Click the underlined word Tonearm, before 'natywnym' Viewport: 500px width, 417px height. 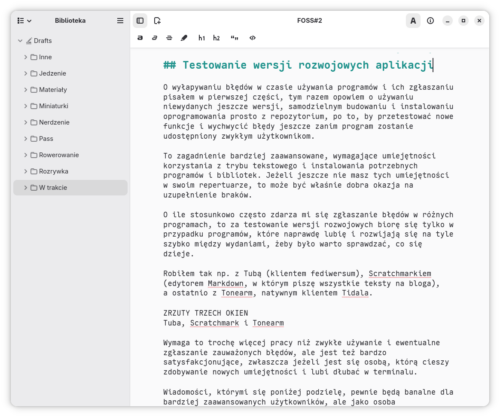point(237,293)
